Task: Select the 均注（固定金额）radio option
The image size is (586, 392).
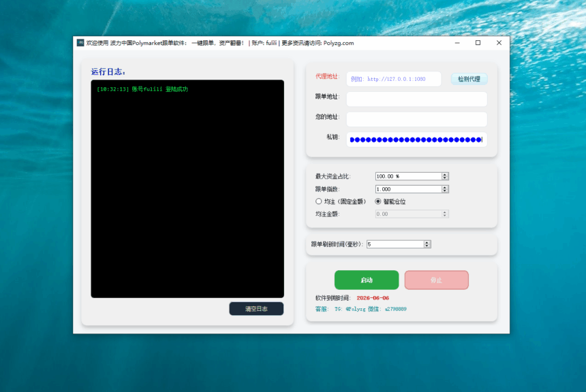Action: [x=319, y=201]
